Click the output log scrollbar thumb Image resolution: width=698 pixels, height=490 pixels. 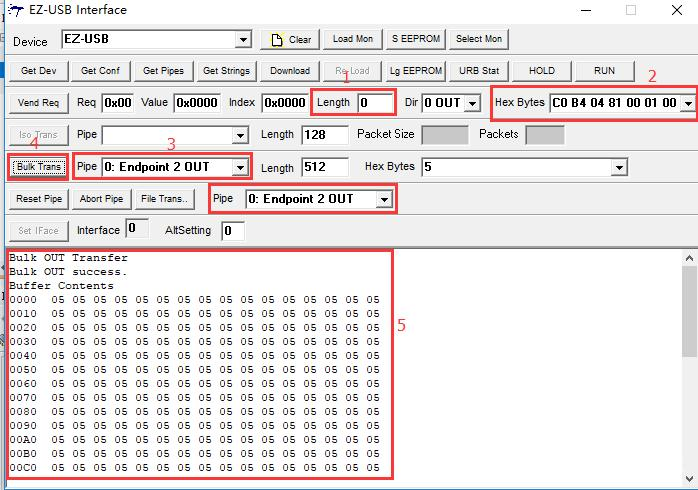(689, 312)
